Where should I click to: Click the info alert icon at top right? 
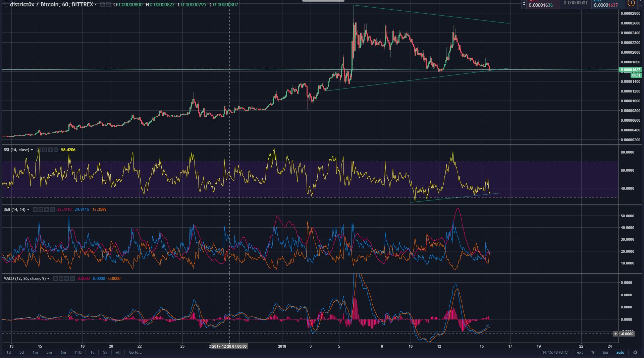pos(631,3)
